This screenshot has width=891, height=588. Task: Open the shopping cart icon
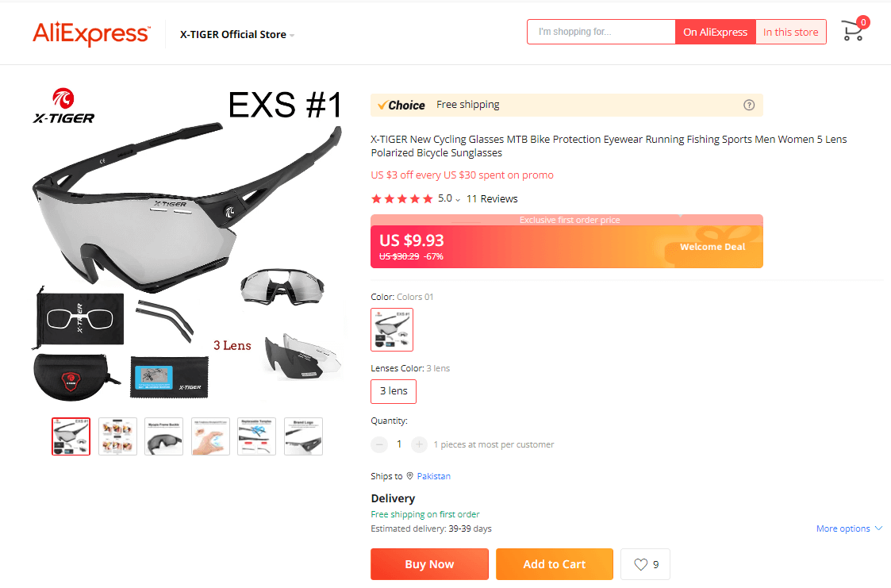click(x=852, y=31)
